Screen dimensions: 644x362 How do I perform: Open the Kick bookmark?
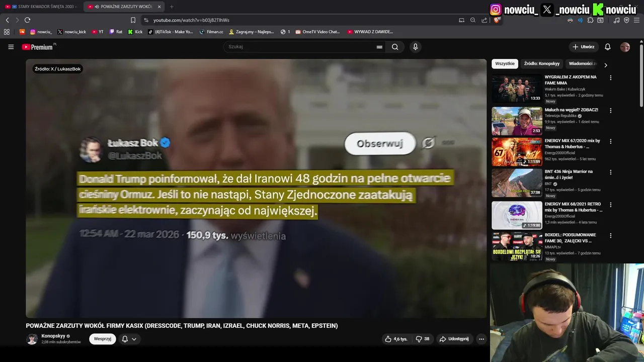point(135,32)
